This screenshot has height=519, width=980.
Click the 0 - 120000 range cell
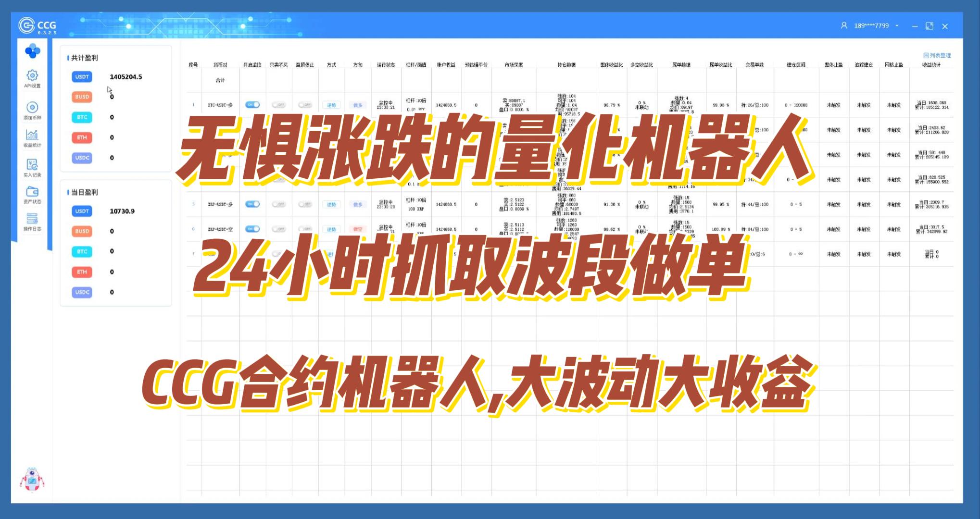[x=796, y=105]
